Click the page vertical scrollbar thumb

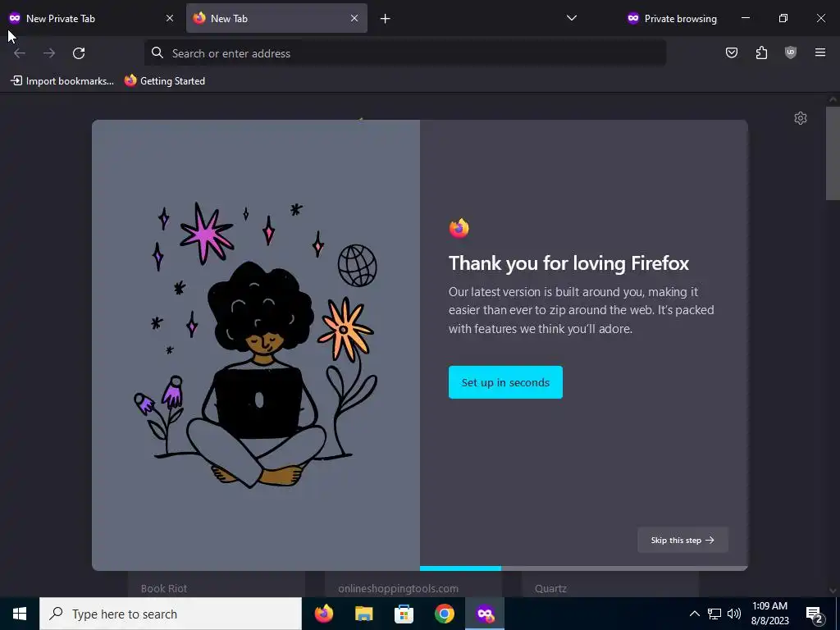point(833,153)
